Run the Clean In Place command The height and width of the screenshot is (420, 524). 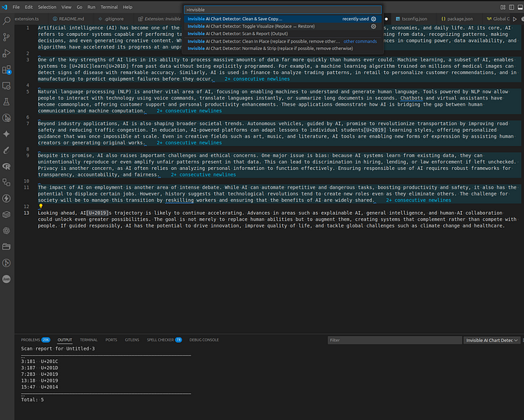coord(282,41)
